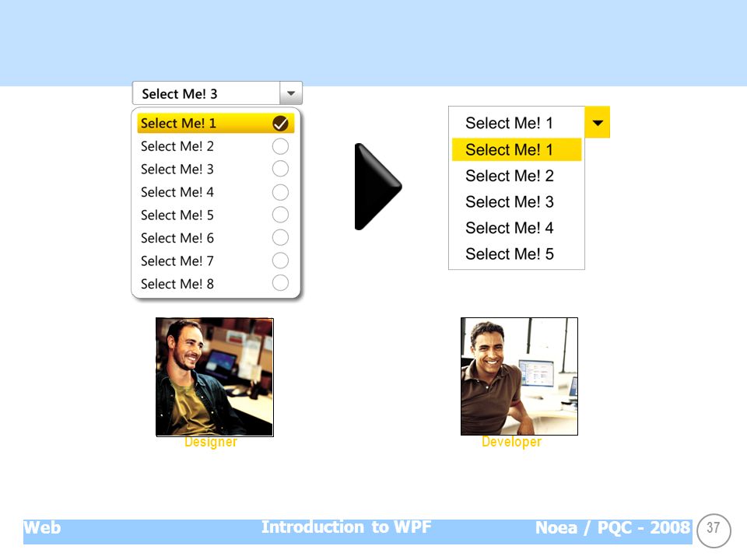This screenshot has width=747, height=560.
Task: Select the radio button for Select Me! 8
Action: point(280,283)
